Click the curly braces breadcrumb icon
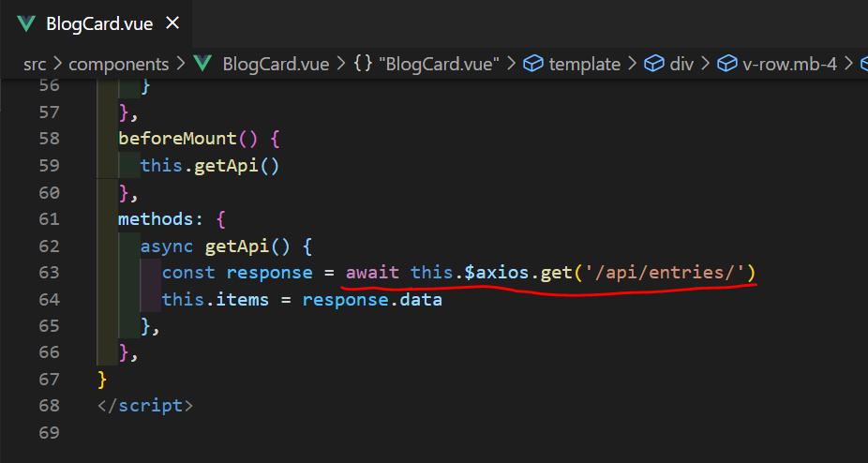Viewport: 868px width, 463px height. pos(363,65)
